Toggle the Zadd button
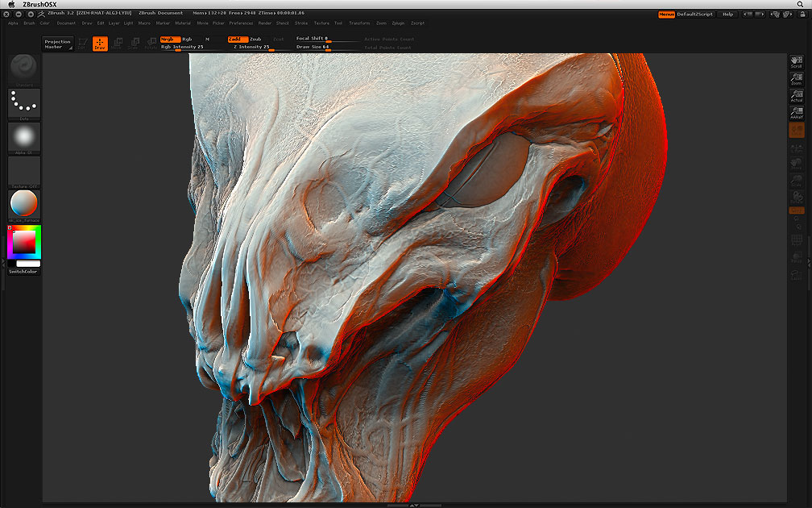Screen dimensions: 812x508 point(237,40)
